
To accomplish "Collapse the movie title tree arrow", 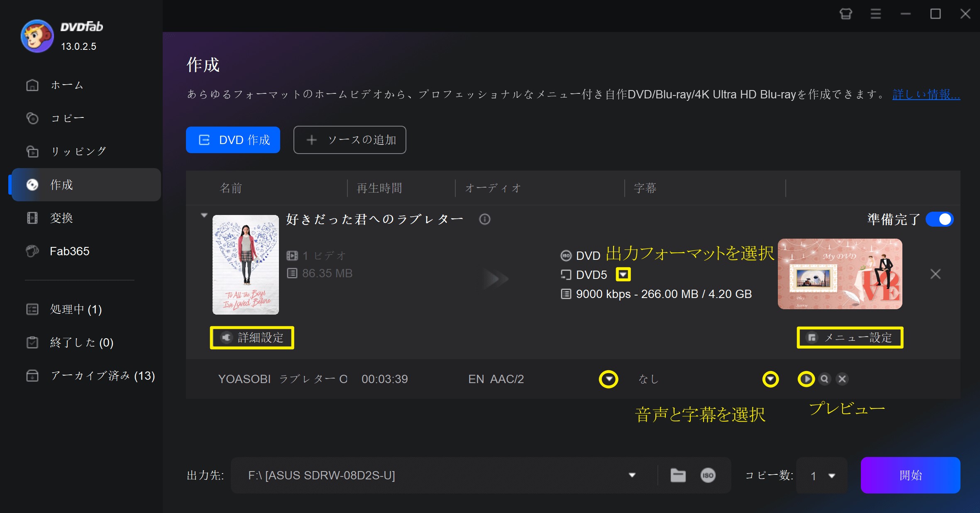I will [x=204, y=215].
